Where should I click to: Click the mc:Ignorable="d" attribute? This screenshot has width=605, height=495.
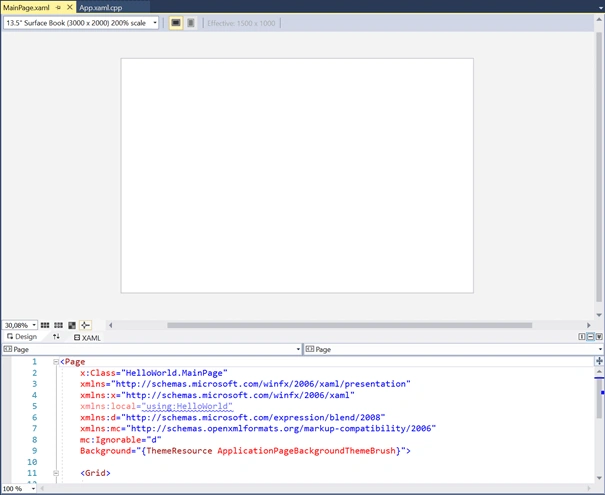pyautogui.click(x=120, y=440)
